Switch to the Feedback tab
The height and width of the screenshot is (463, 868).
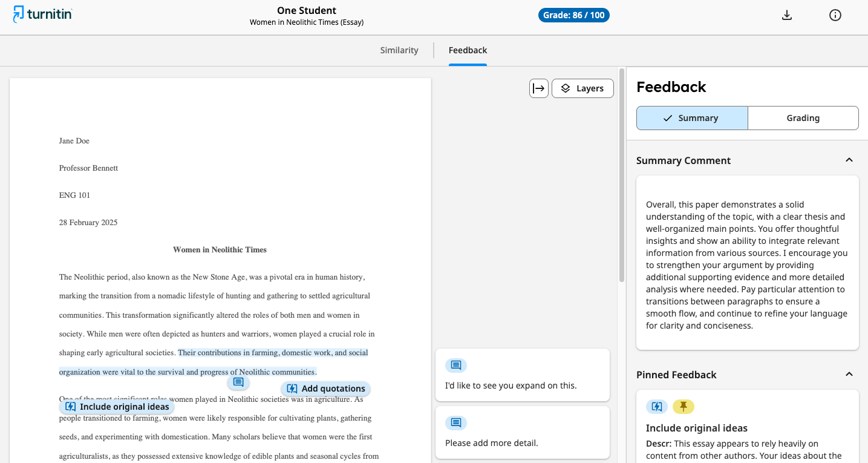pyautogui.click(x=468, y=50)
